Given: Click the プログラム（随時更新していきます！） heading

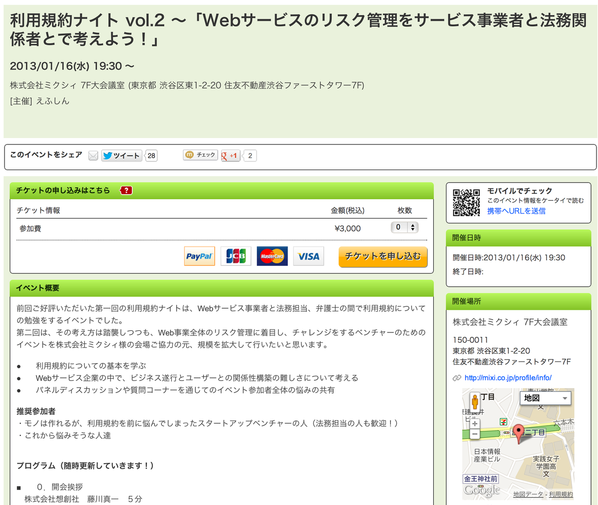Looking at the screenshot, I should 85,466.
